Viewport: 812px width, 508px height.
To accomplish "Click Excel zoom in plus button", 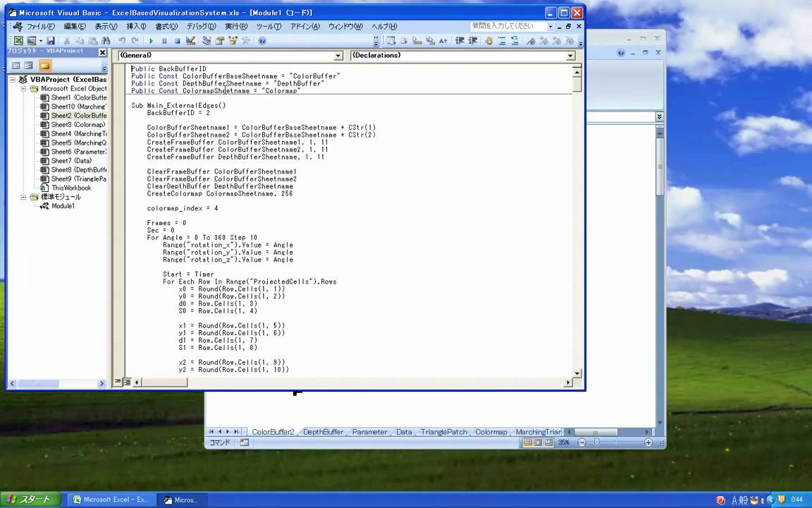I will [648, 442].
